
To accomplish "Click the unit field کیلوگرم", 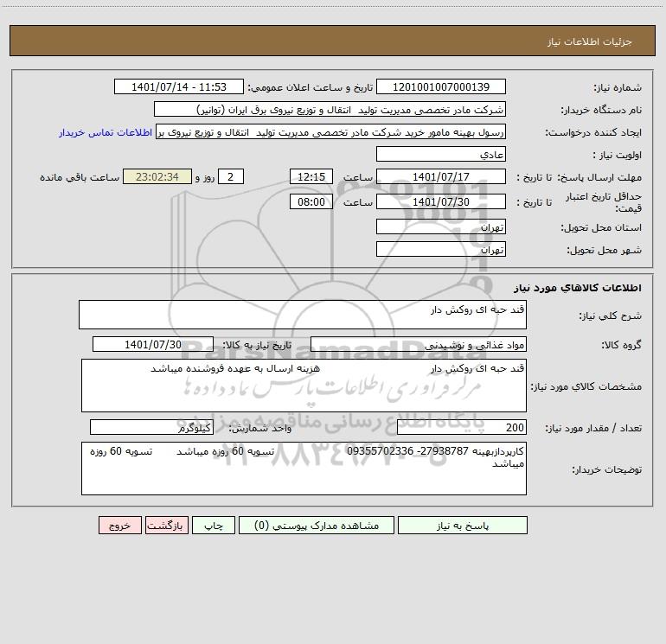I will pos(151,428).
